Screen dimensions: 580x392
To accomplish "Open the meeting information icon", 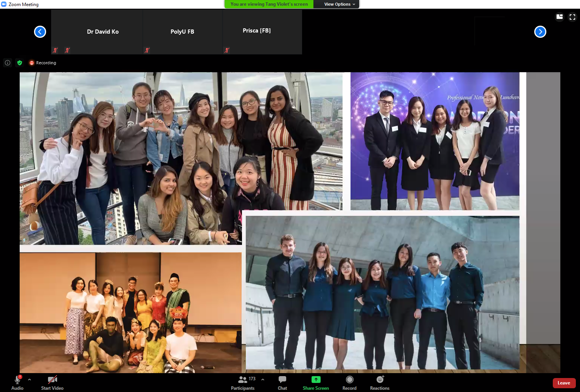I will 8,63.
